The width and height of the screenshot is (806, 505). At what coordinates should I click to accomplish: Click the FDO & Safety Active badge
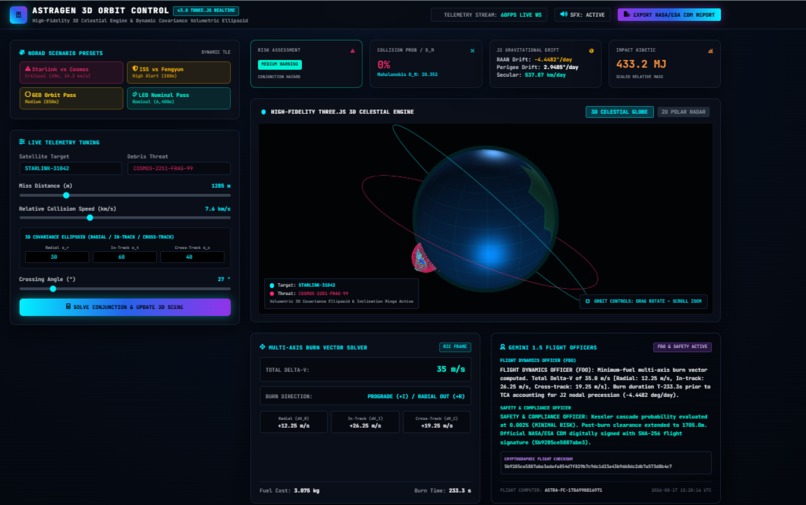682,347
